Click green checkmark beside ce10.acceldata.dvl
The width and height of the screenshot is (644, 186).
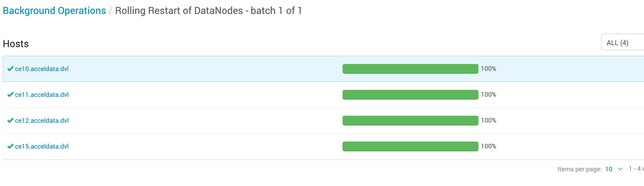[10, 69]
